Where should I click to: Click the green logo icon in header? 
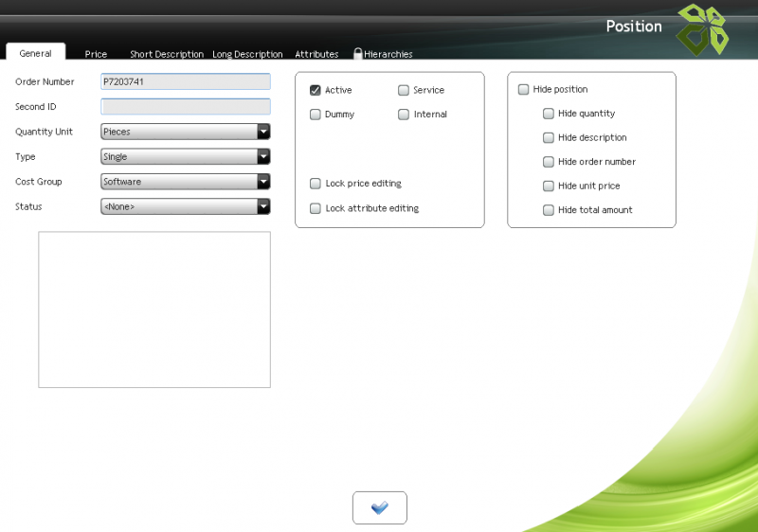tap(702, 29)
